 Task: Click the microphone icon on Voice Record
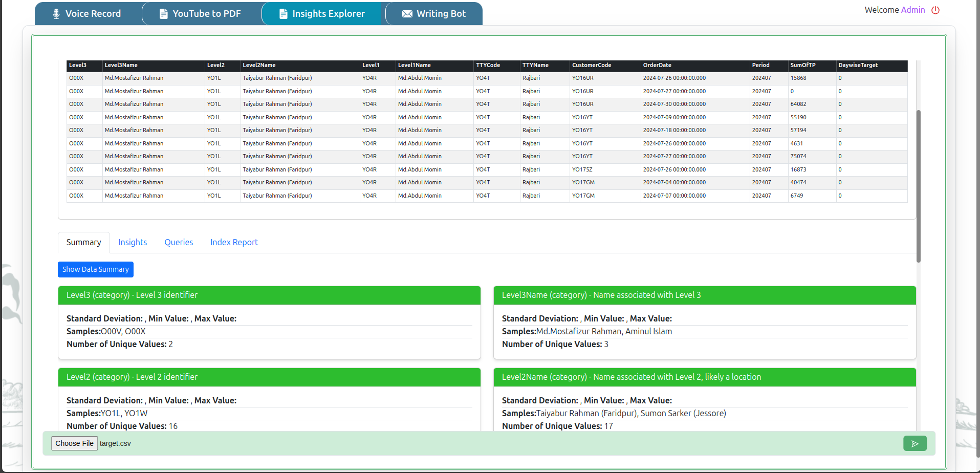pos(56,14)
